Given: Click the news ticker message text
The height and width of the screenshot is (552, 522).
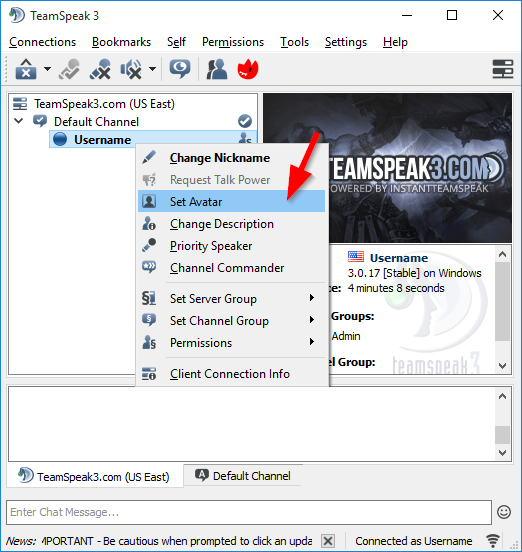Looking at the screenshot, I should tap(177, 541).
